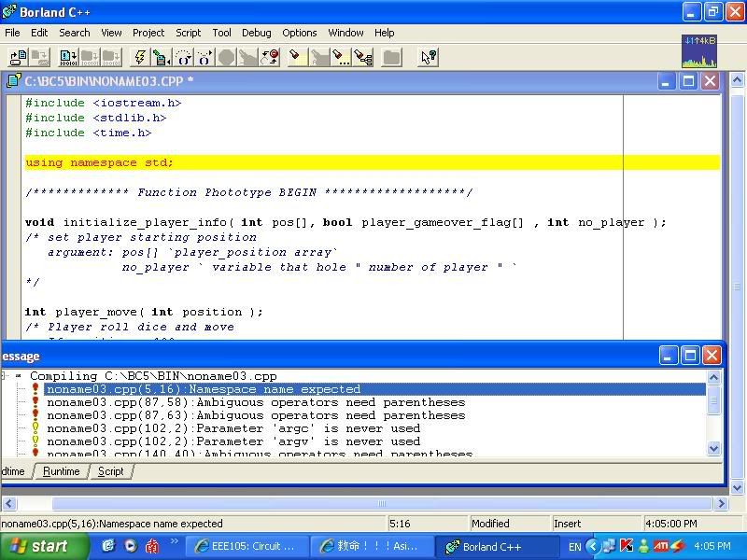
Task: Switch to the Script message tab
Action: pos(110,471)
